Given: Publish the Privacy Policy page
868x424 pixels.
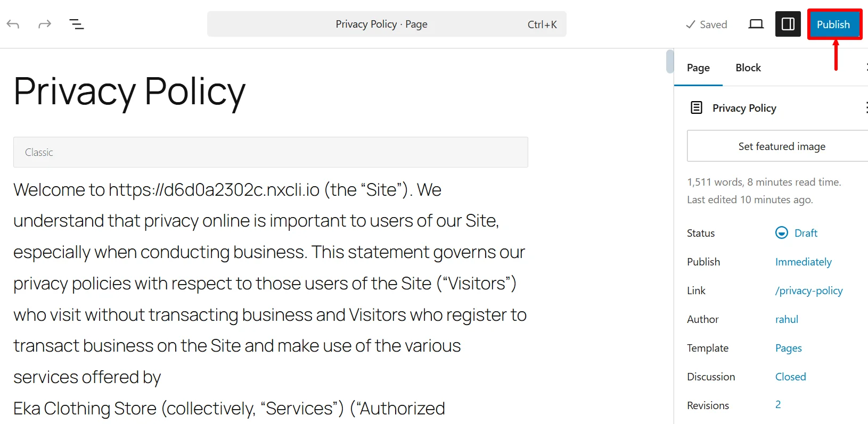Looking at the screenshot, I should coord(834,24).
